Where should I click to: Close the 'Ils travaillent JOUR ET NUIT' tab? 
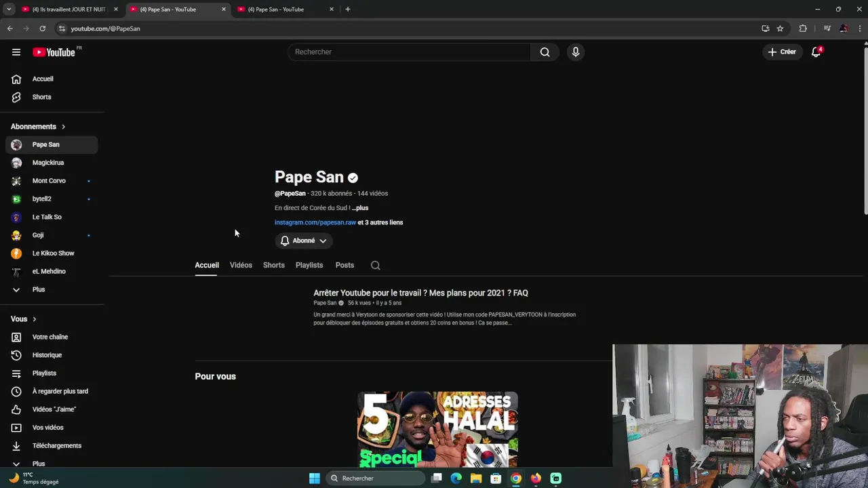pos(116,9)
